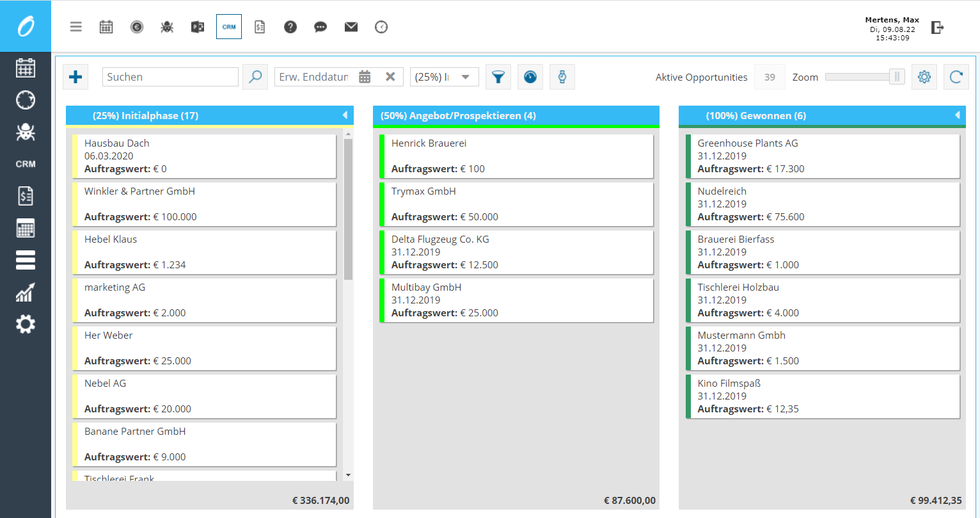Open the calendar module icon
This screenshot has height=518, width=980.
click(x=106, y=26)
